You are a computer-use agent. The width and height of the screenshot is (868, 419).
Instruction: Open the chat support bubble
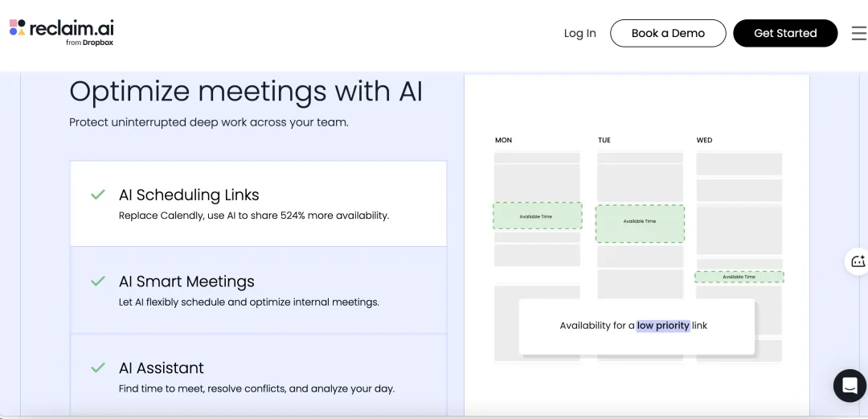point(850,385)
